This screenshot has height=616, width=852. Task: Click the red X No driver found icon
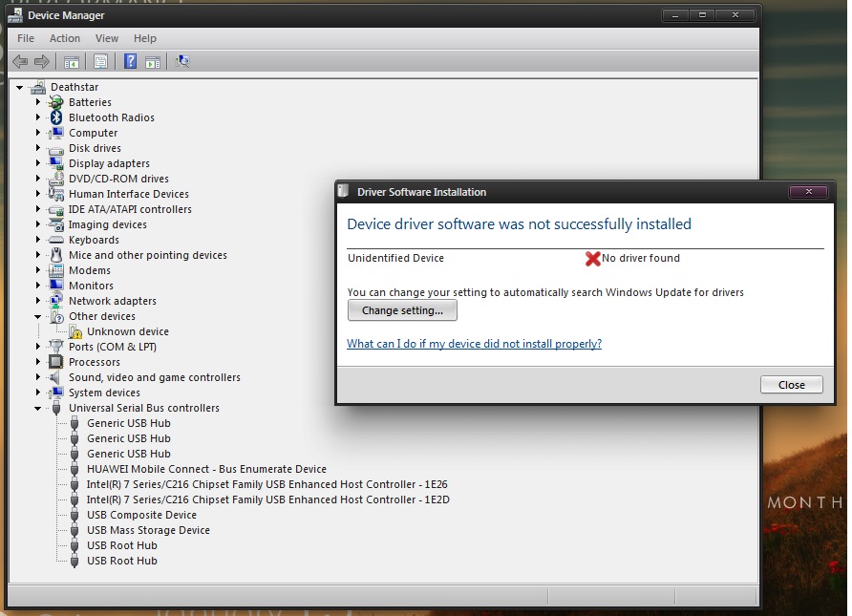click(592, 259)
